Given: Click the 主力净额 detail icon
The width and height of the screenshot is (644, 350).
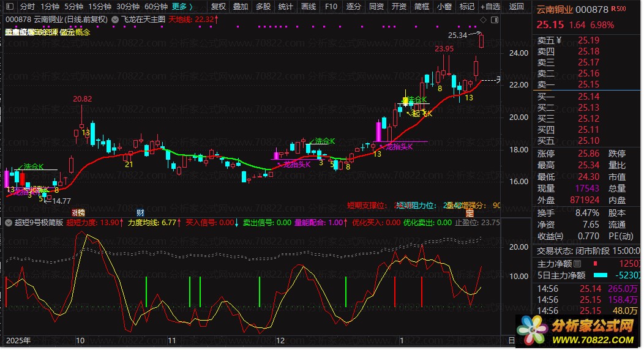Looking at the screenshot, I should pyautogui.click(x=577, y=264).
